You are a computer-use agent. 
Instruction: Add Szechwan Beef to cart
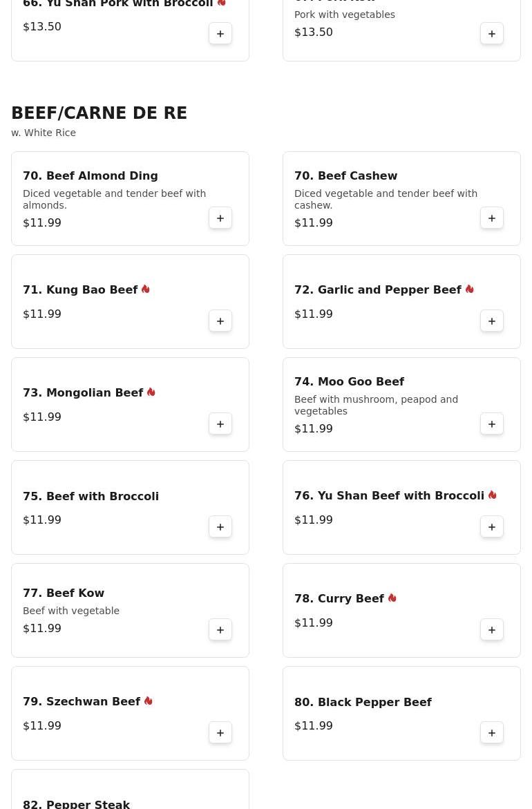[x=220, y=732]
